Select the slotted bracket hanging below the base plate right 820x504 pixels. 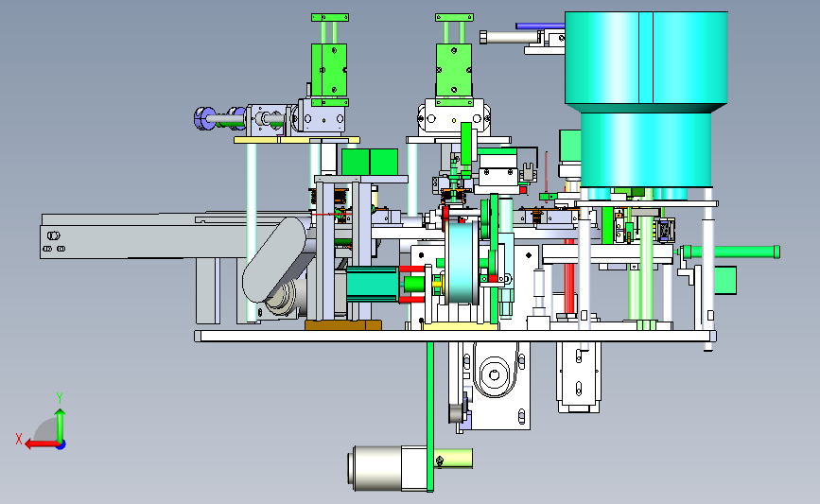coord(579,377)
